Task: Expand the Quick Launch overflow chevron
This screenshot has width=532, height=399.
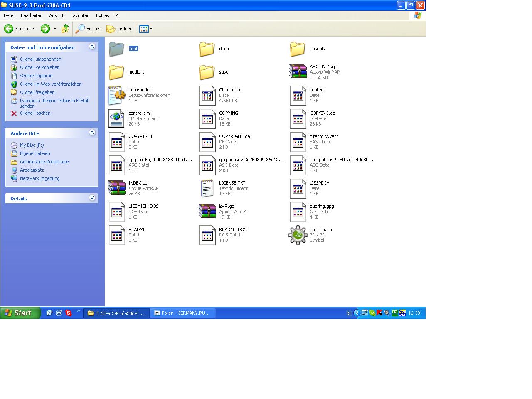Action: click(79, 311)
